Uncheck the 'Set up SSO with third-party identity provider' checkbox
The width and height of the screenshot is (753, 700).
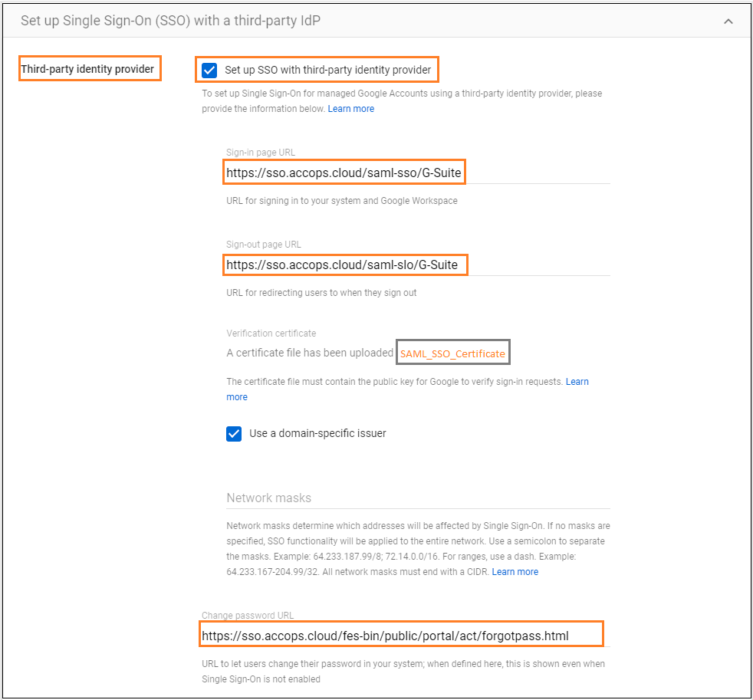click(209, 71)
